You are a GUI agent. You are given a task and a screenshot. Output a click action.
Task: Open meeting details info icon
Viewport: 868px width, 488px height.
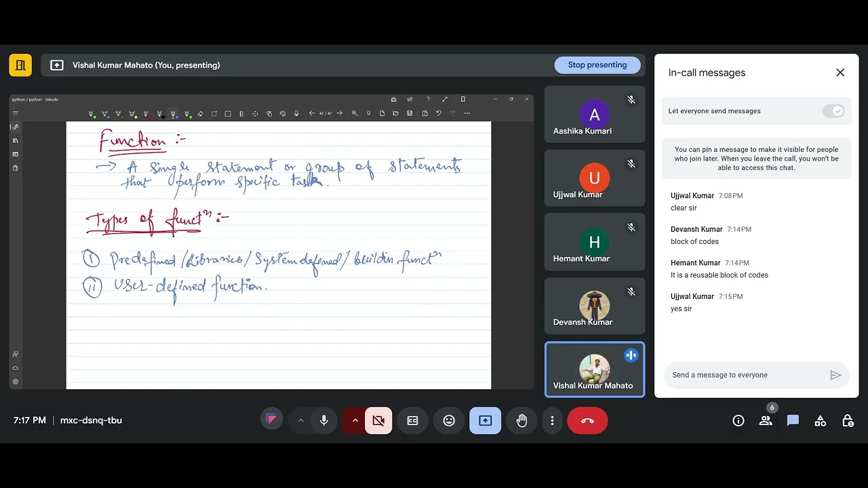pos(738,421)
